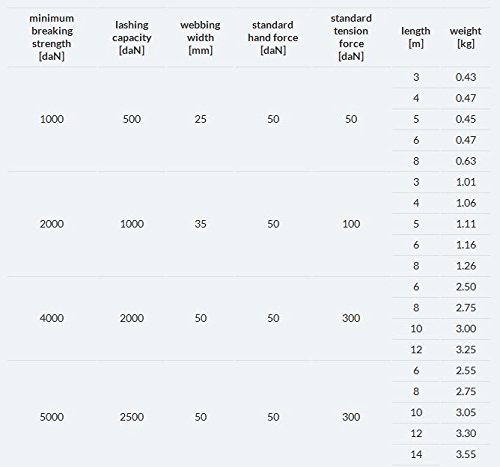Click the weight [kg] column header

click(465, 37)
